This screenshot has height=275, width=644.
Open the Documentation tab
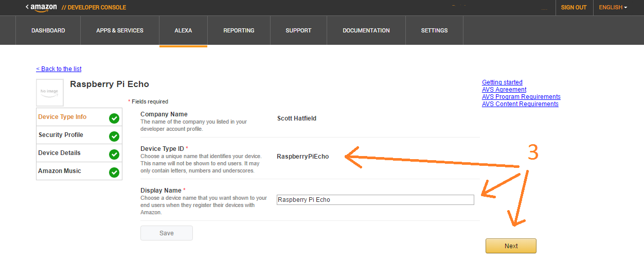[x=366, y=30]
